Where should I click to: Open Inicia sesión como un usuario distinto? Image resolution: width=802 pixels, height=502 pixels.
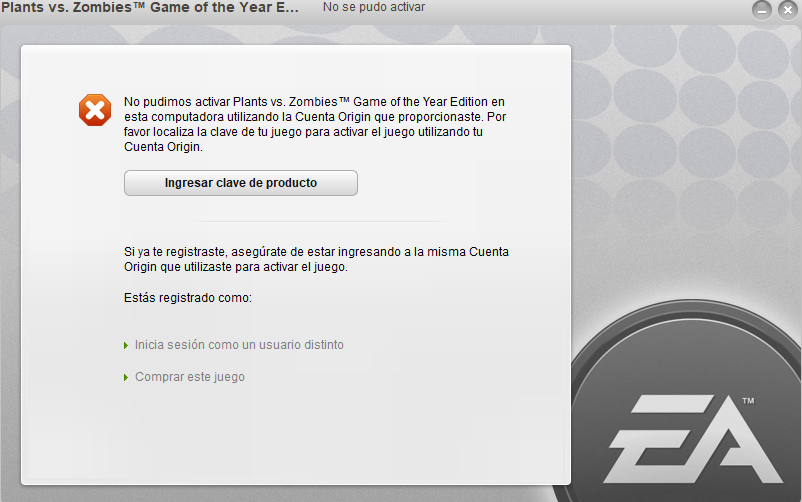point(239,345)
